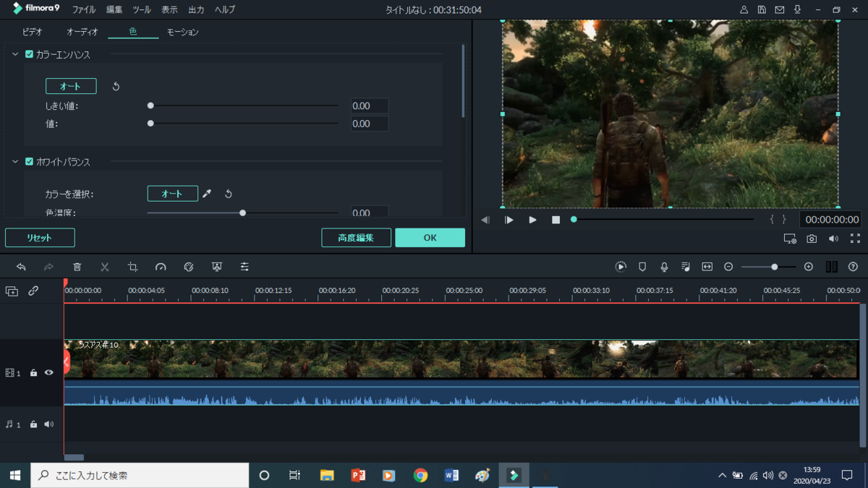The height and width of the screenshot is (488, 868).
Task: Select the ラスアス#10 video clip
Action: coord(461,372)
